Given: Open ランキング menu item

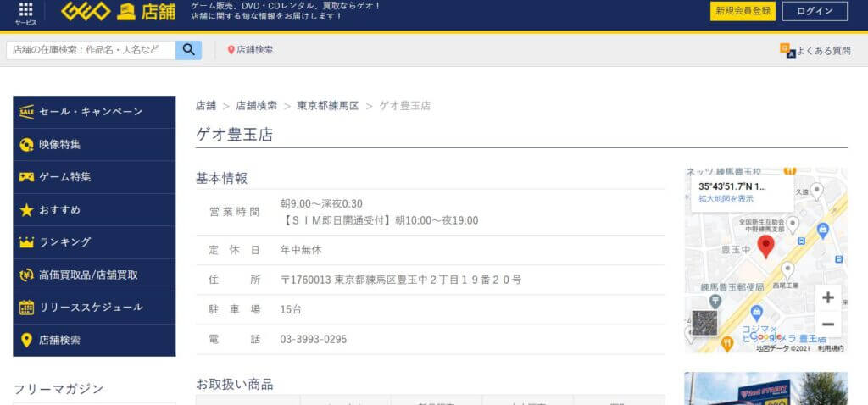Looking at the screenshot, I should pyautogui.click(x=94, y=242).
